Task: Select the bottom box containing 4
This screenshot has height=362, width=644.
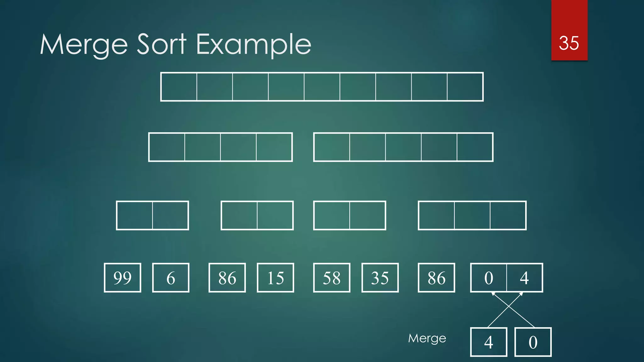Action: [x=489, y=342]
